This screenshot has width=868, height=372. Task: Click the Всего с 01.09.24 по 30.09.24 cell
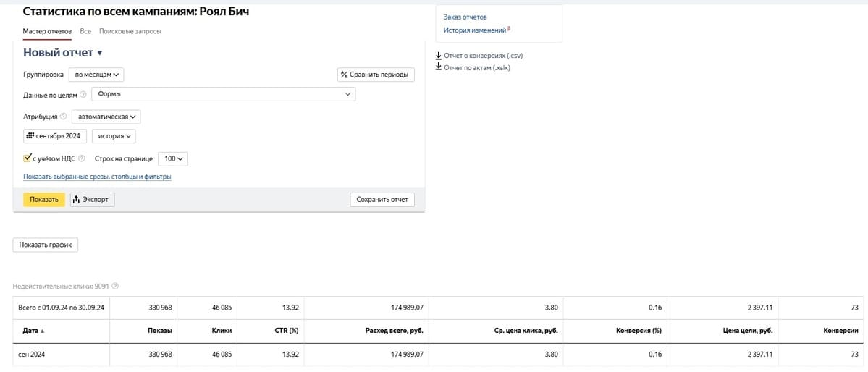pos(61,308)
